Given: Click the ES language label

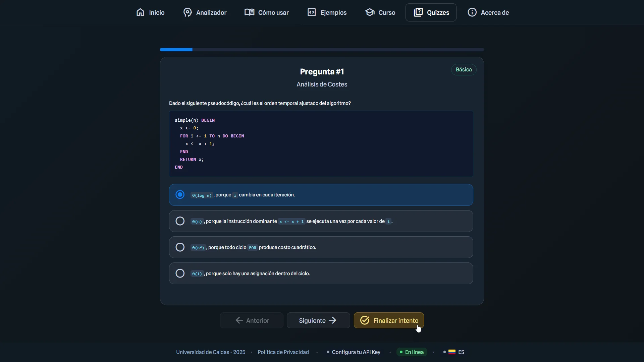Looking at the screenshot, I should pyautogui.click(x=461, y=352).
